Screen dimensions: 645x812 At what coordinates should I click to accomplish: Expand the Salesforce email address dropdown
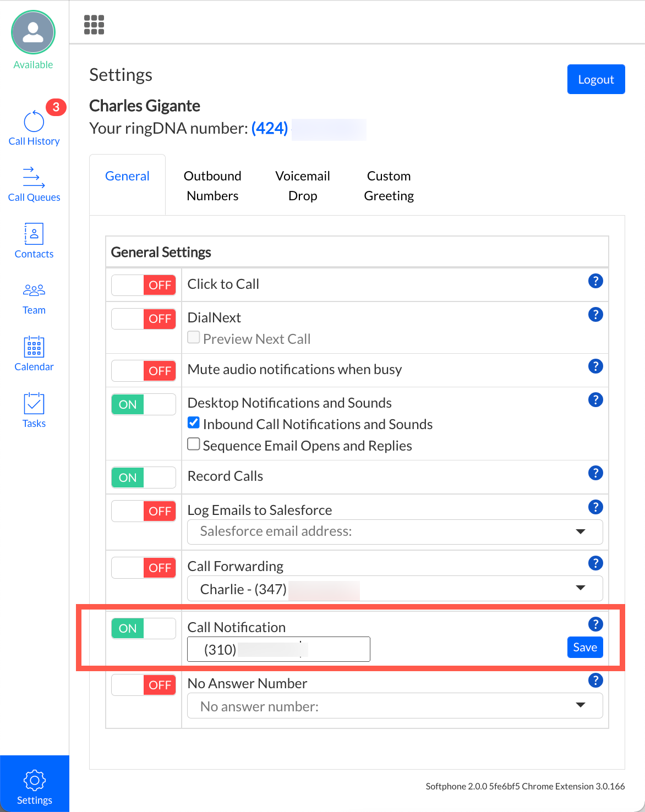pyautogui.click(x=395, y=531)
